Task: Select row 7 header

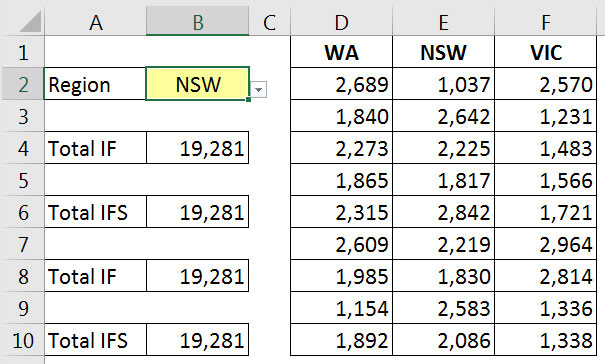Action: pos(22,244)
